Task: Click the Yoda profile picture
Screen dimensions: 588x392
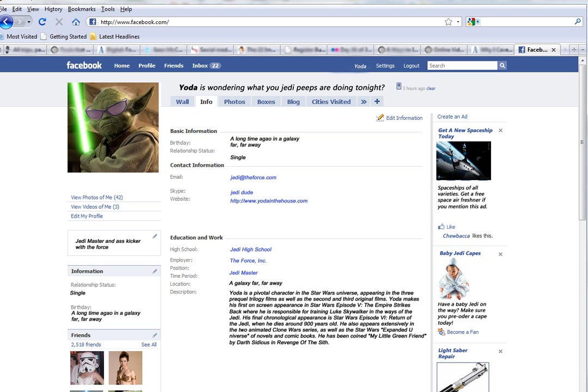Action: coord(113,127)
